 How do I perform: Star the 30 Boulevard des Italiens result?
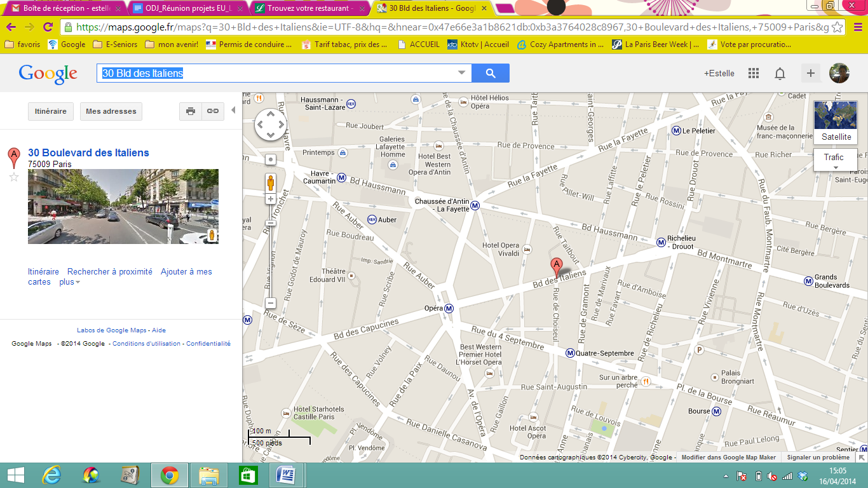[x=14, y=177]
